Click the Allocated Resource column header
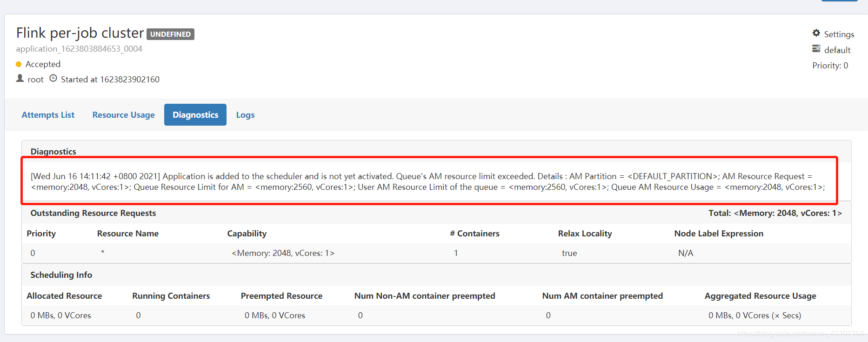The image size is (868, 342). pyautogui.click(x=64, y=296)
